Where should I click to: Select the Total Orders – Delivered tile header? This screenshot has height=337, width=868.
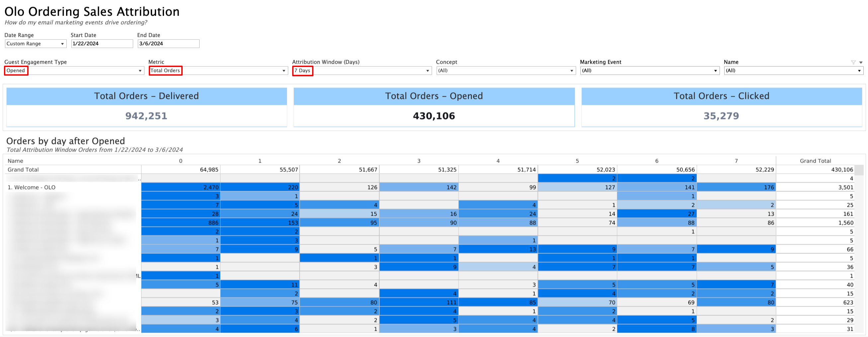pyautogui.click(x=146, y=96)
